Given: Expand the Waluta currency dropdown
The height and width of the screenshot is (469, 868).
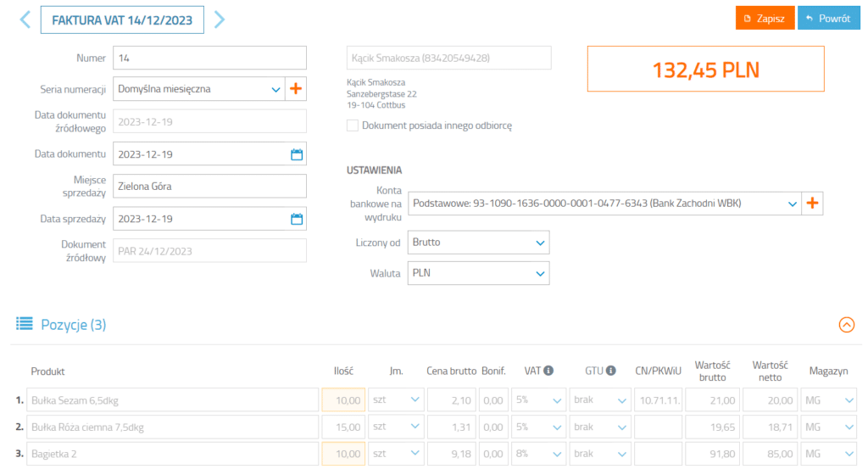Looking at the screenshot, I should point(478,273).
